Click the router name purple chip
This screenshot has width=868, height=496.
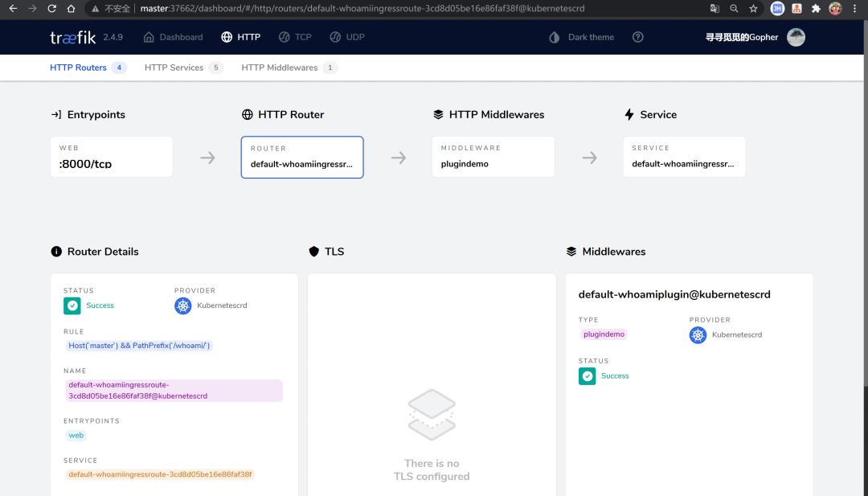tap(174, 390)
